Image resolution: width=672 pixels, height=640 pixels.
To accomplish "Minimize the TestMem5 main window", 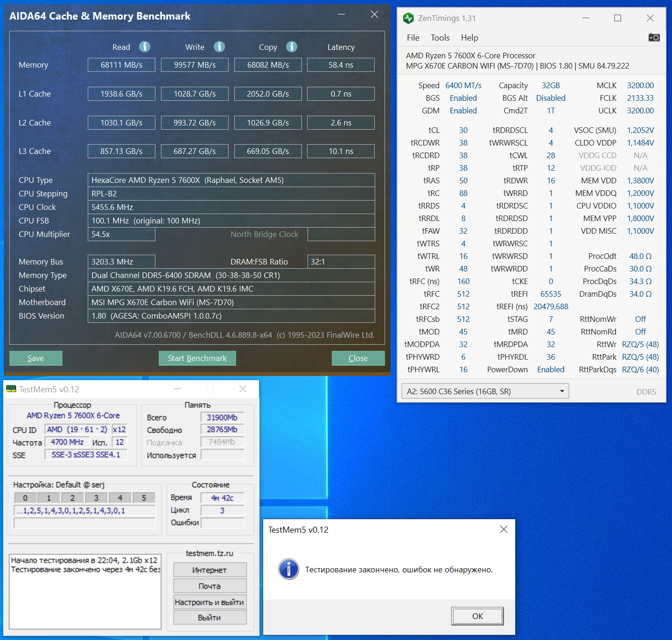I will (178, 389).
